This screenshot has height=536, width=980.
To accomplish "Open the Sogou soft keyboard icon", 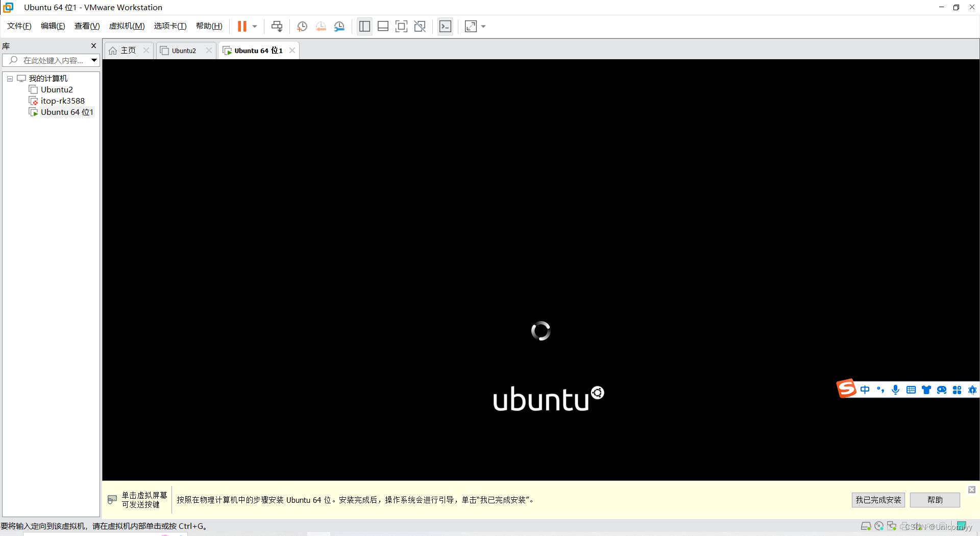I will (911, 390).
